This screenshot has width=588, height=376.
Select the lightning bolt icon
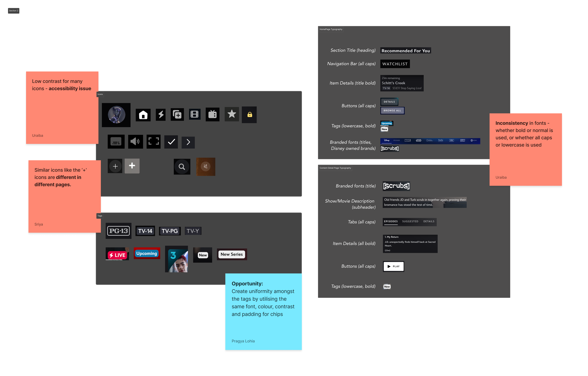(161, 115)
